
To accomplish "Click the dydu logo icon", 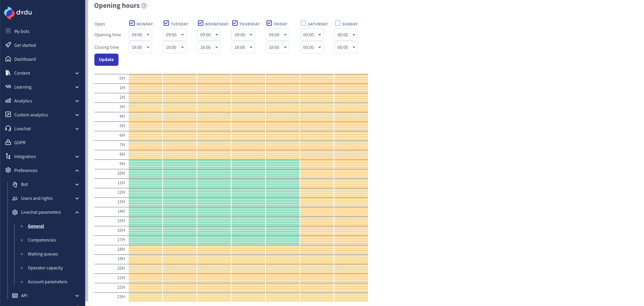I will pyautogui.click(x=9, y=13).
